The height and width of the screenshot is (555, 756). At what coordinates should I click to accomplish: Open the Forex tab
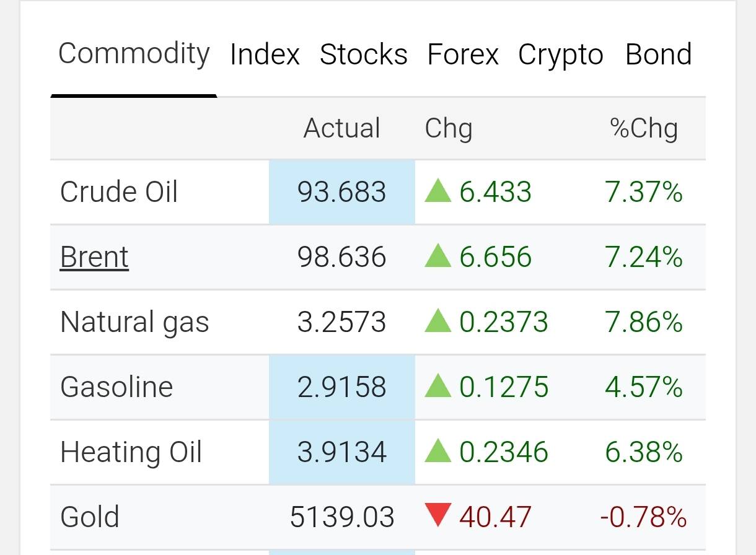tap(463, 55)
